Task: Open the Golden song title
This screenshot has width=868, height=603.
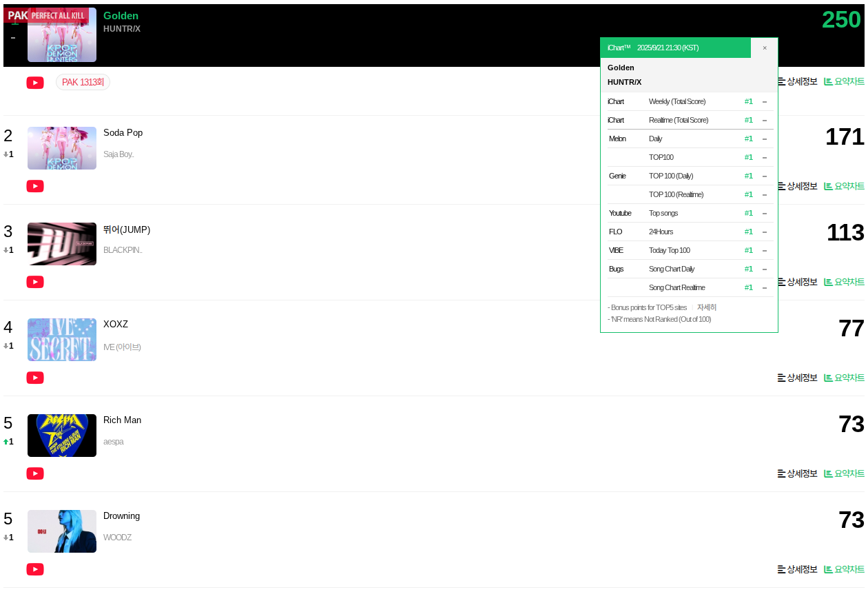Action: click(x=121, y=15)
